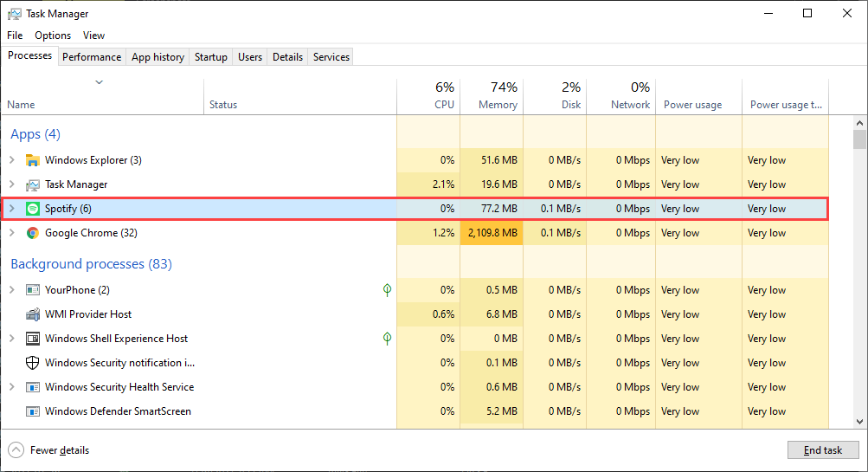The image size is (868, 472).
Task: Open the Startup tab
Action: tap(211, 57)
